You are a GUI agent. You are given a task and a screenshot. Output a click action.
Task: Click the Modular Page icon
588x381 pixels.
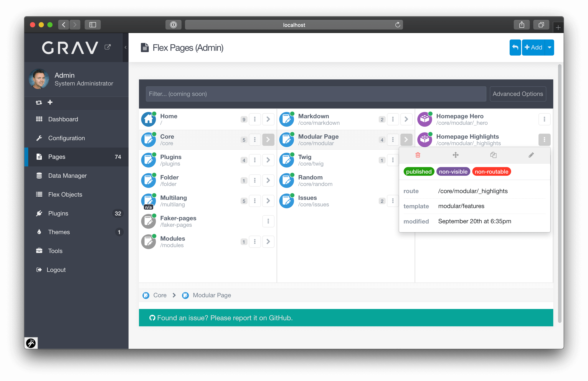point(287,140)
